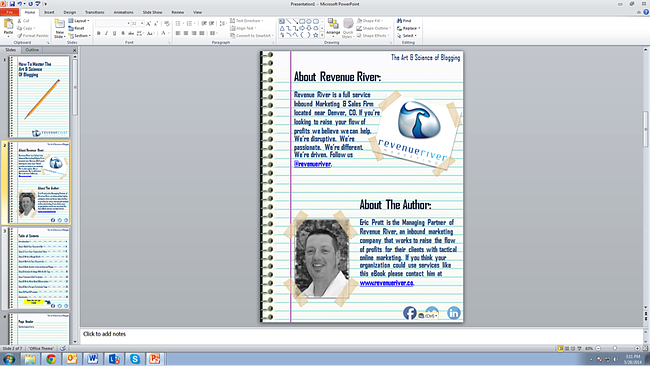Viewport: 650px width, 366px height.
Task: Select slide 3 Table of Contents thumbnail
Action: [x=39, y=268]
